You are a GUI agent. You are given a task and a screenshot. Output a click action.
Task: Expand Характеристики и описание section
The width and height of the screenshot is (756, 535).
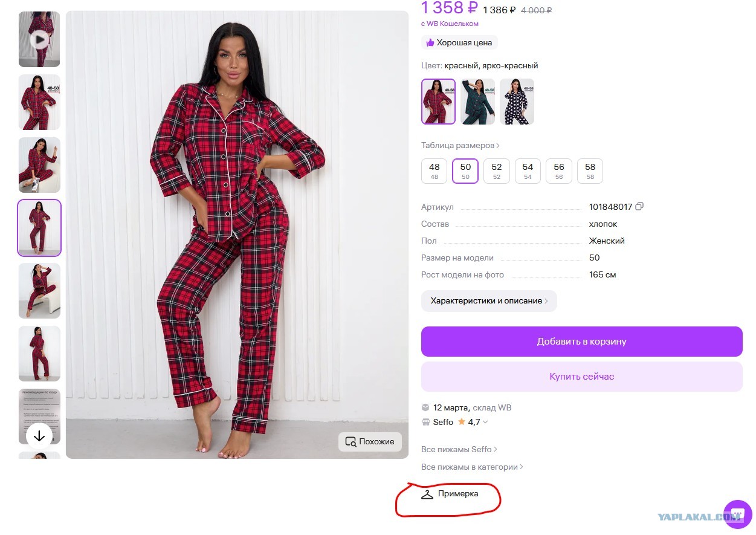(489, 301)
